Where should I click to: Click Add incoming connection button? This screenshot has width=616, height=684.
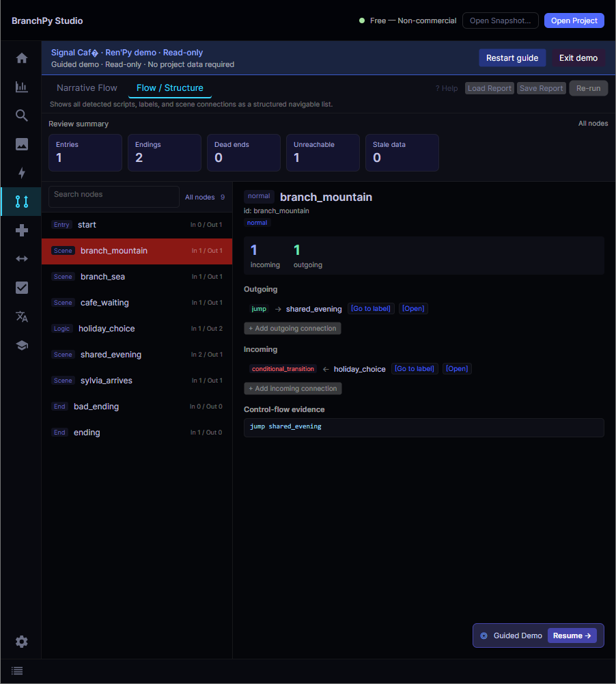292,389
